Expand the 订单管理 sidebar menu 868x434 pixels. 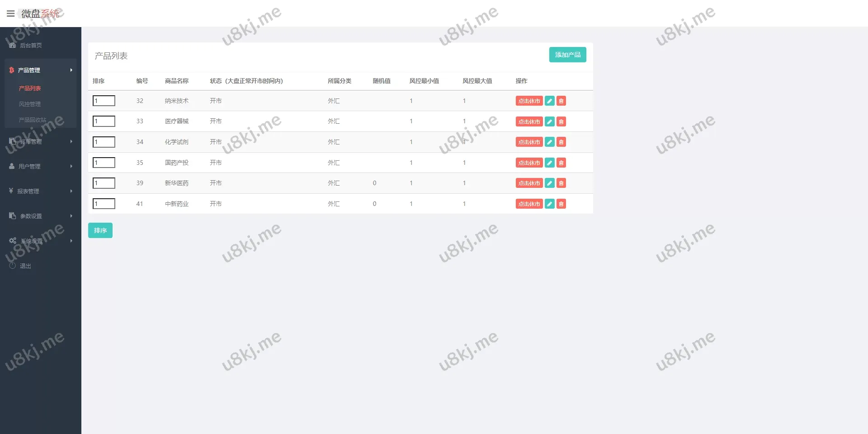[40, 141]
